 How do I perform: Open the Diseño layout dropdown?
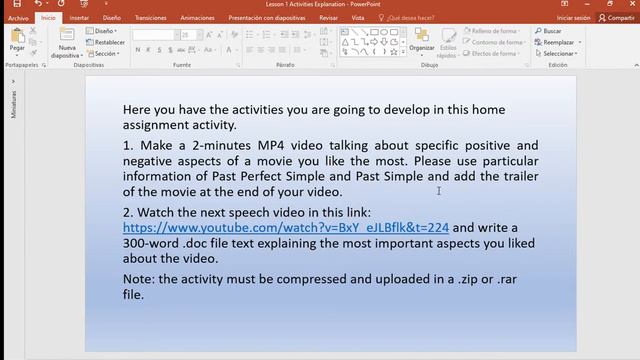coord(101,31)
